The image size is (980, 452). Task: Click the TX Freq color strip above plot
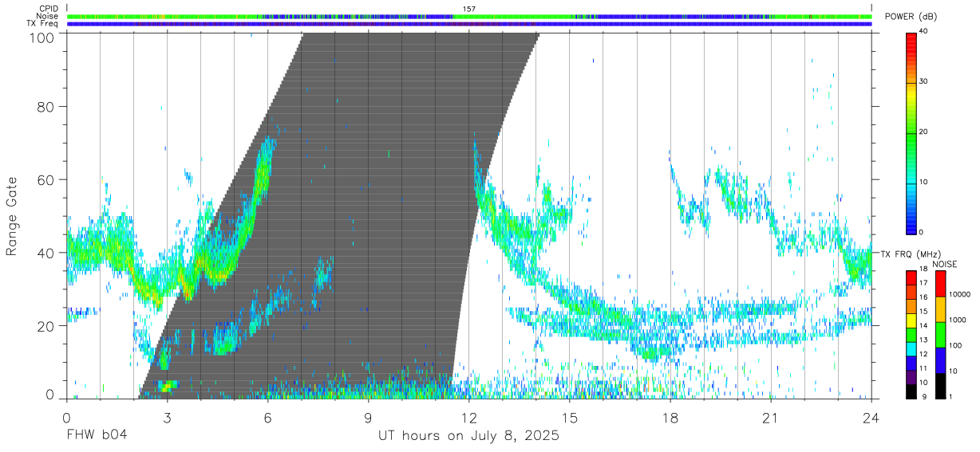[469, 24]
